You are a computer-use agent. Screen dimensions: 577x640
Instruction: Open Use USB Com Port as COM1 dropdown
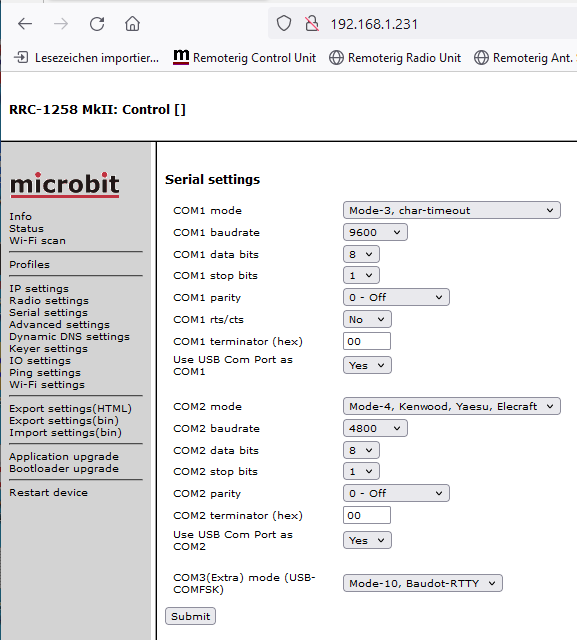367,365
